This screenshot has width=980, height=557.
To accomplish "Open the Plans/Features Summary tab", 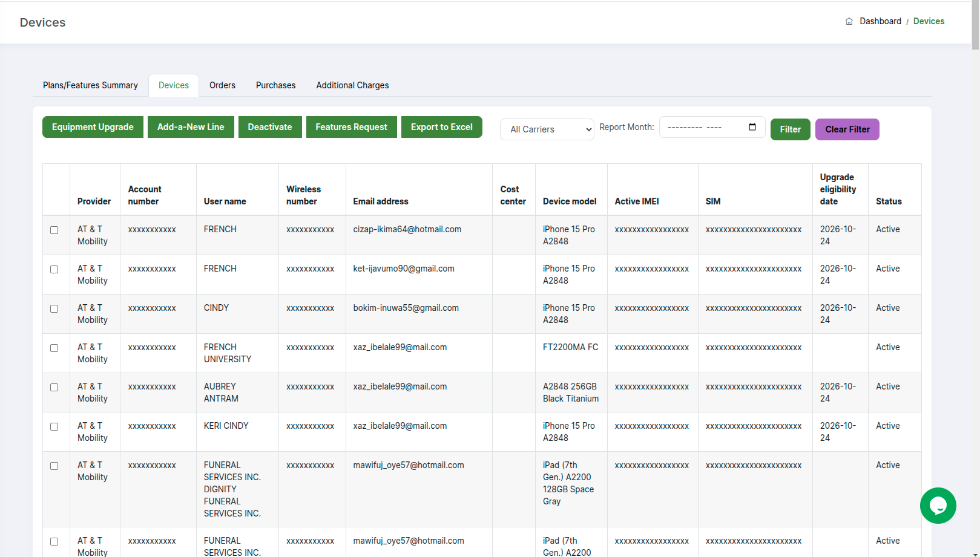I will coord(90,85).
